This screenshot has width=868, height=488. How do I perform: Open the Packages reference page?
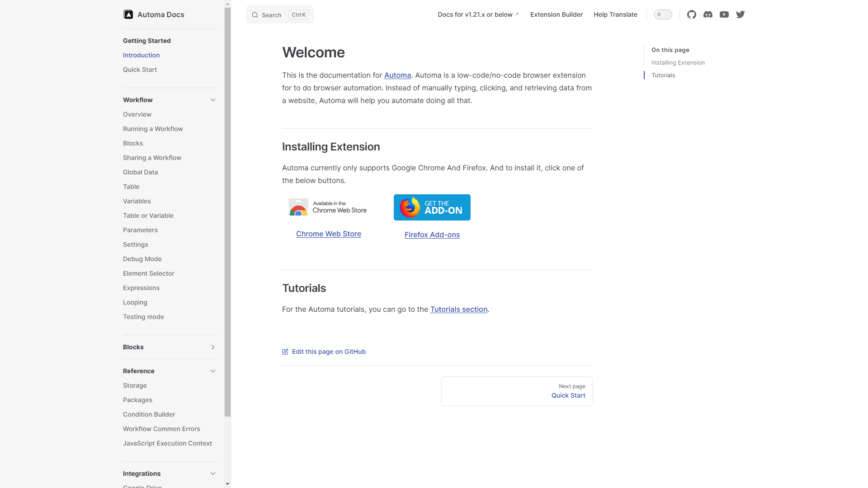pyautogui.click(x=137, y=400)
